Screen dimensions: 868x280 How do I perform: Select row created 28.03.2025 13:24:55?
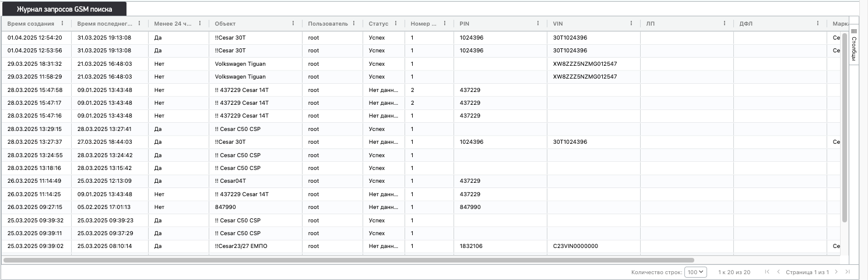coord(421,155)
